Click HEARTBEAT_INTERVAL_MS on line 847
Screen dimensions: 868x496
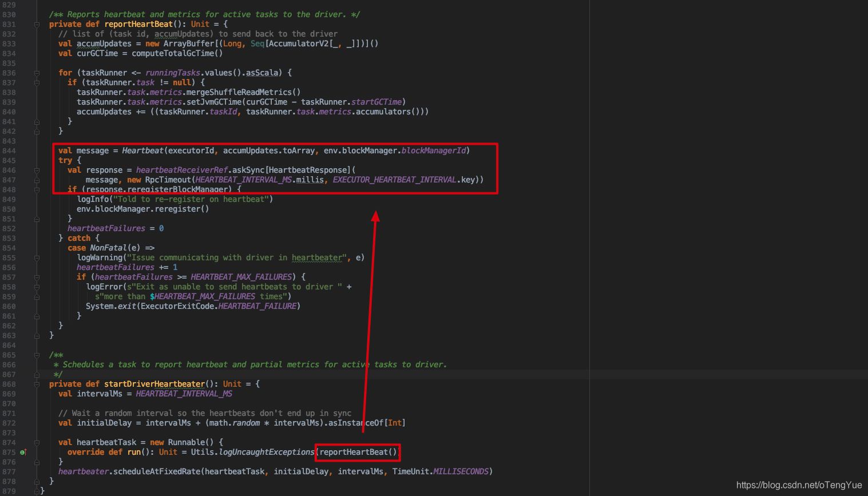pos(244,180)
